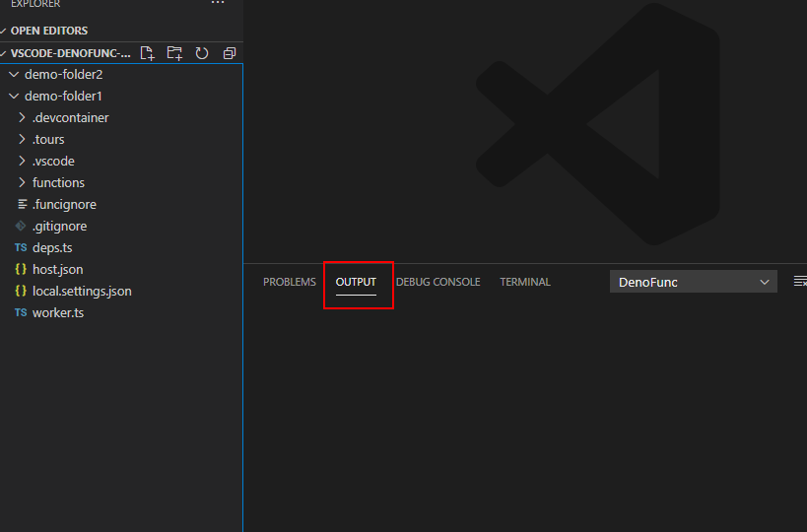Screen dimensions: 807x532
Task: Open the DEBUG CONSOLE tab
Action: tap(437, 282)
